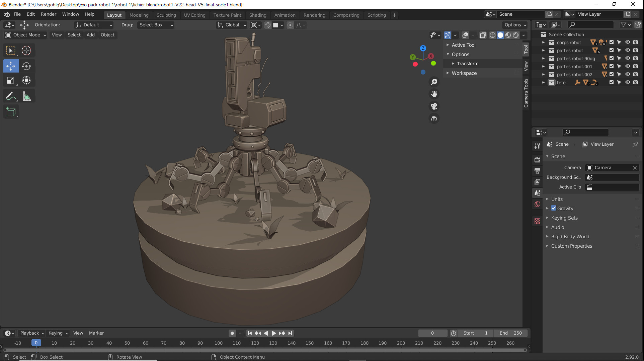Select the Add Cube tool

(x=11, y=112)
